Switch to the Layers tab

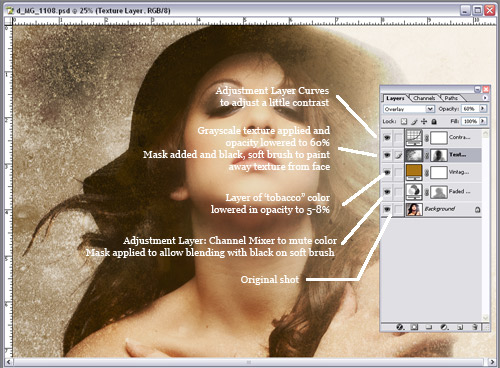395,98
